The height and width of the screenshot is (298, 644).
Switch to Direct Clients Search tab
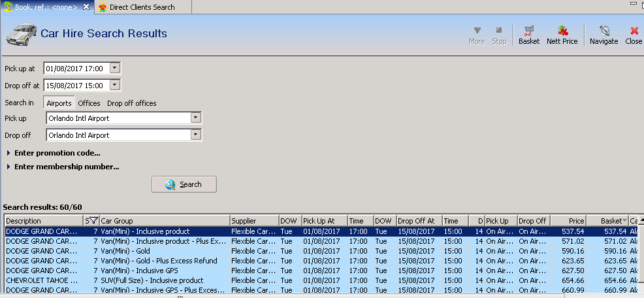[x=142, y=7]
